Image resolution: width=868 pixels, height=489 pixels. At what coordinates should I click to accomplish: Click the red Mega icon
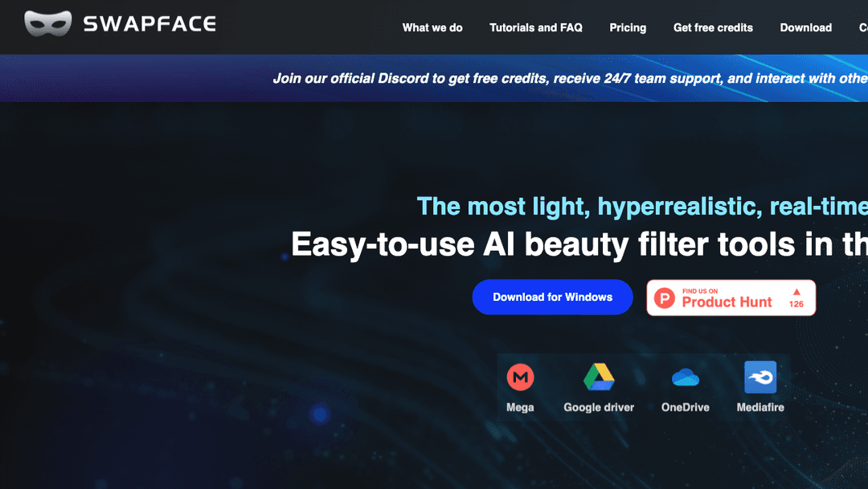[520, 376]
